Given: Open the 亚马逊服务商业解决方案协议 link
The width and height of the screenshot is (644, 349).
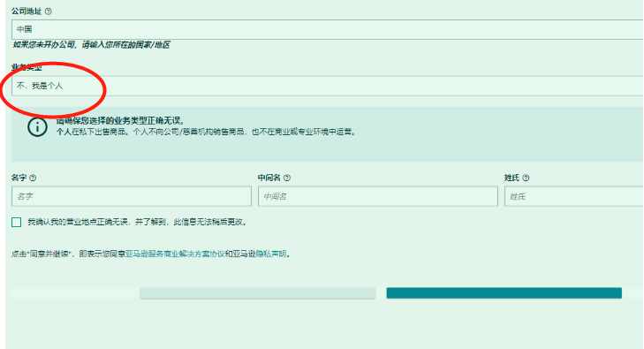Looking at the screenshot, I should [175, 254].
